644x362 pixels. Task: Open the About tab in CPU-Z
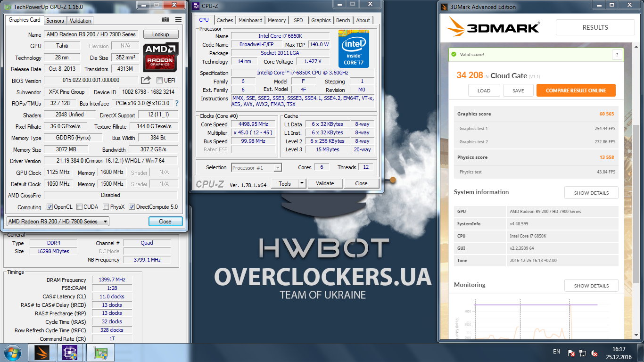[363, 20]
